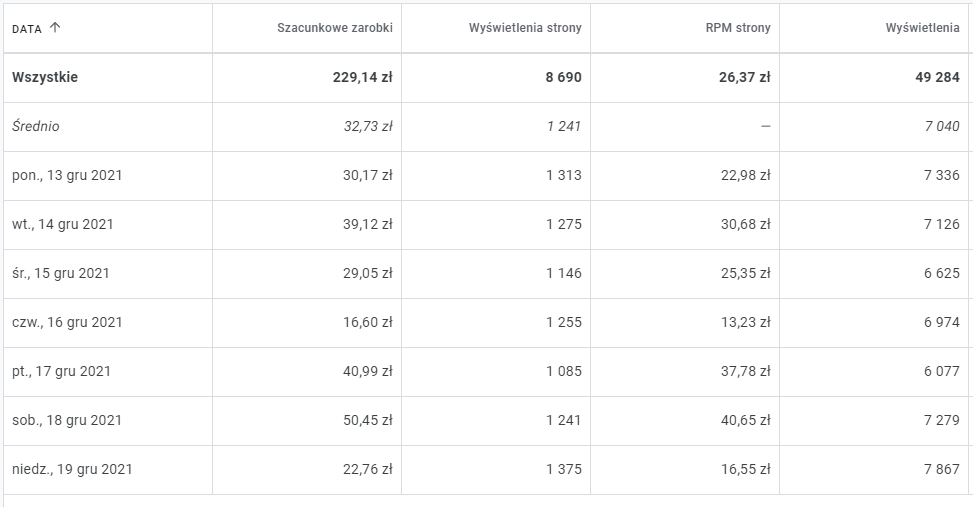
Task: Click the total earnings value 229,14 zł
Action: (362, 78)
